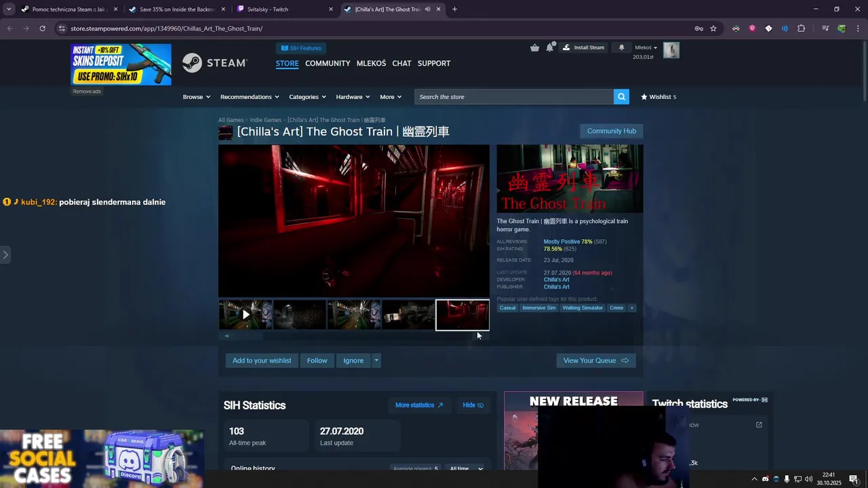The image size is (868, 488).
Task: Bookmark the page with the star icon
Action: coord(713,28)
